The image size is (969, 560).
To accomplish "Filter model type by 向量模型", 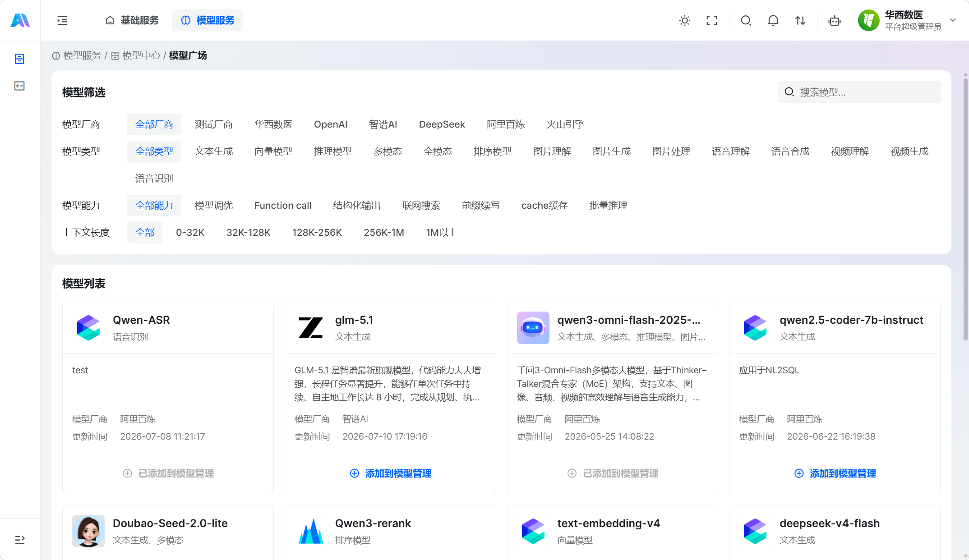I will pyautogui.click(x=273, y=151).
